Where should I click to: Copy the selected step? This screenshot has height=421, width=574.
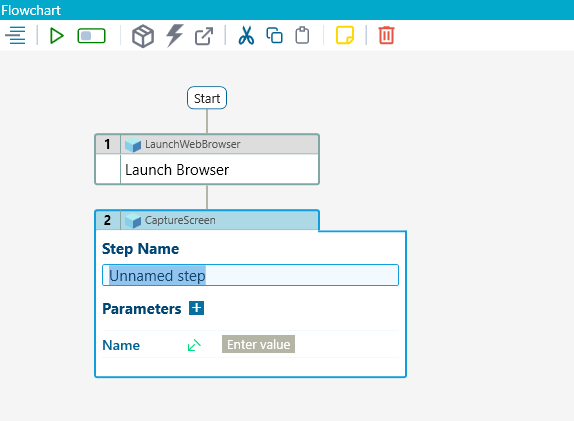coord(274,36)
